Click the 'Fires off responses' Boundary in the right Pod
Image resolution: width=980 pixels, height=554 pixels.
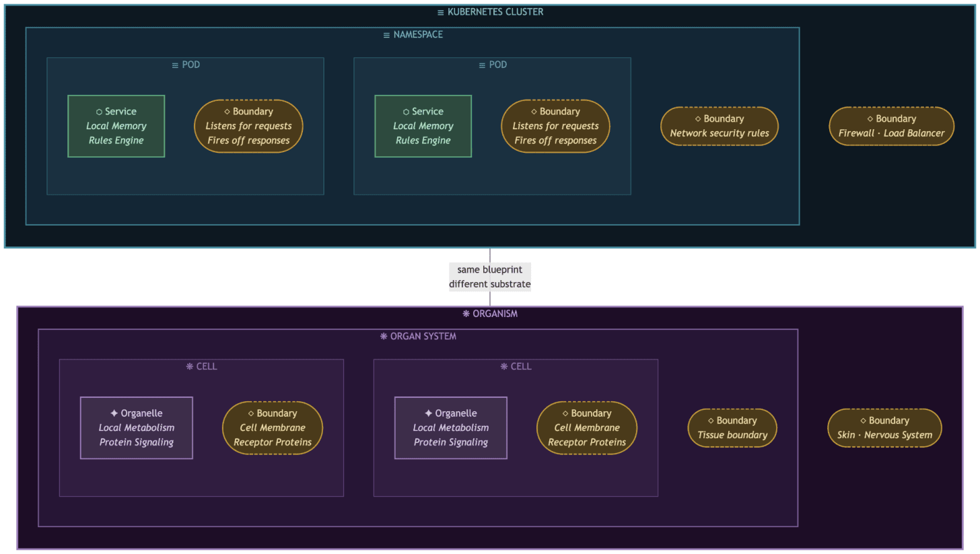(x=555, y=125)
